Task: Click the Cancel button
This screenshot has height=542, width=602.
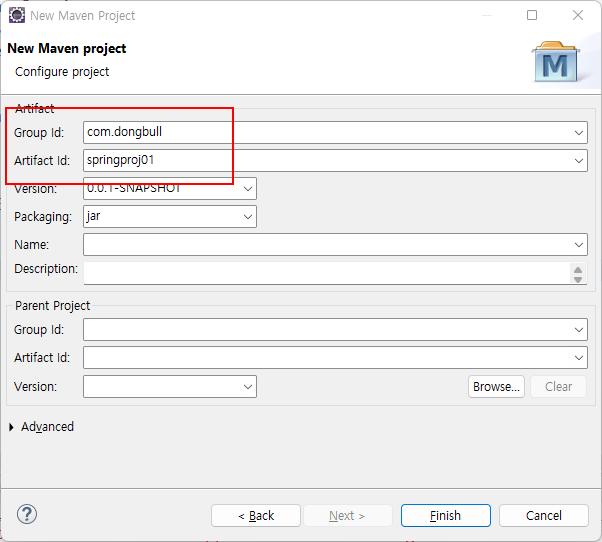Action: click(544, 516)
